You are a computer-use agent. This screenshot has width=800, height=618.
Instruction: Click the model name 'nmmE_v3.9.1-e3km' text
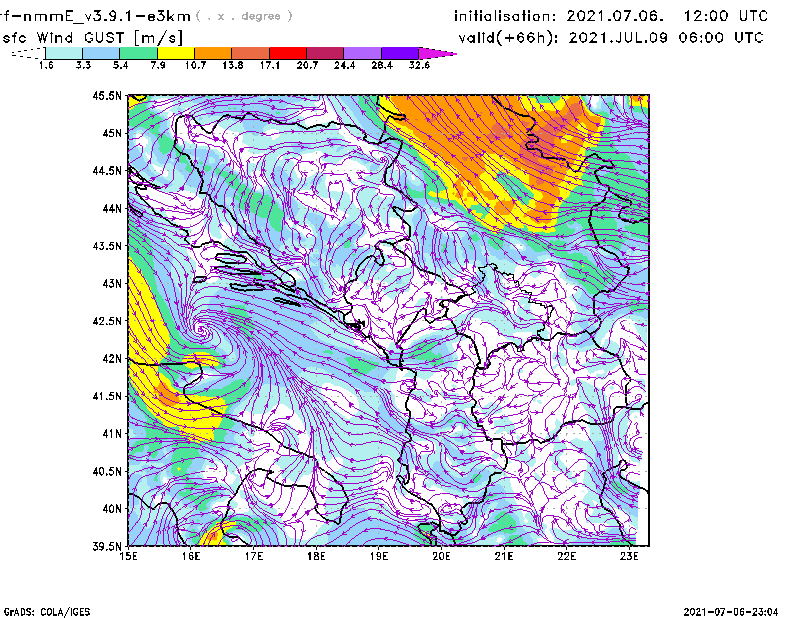(x=105, y=16)
